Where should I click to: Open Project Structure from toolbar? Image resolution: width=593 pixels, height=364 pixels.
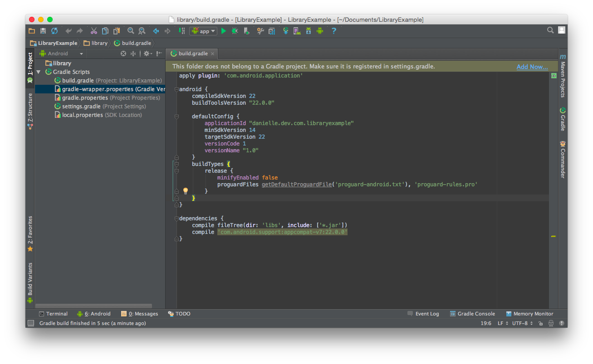coord(272,31)
